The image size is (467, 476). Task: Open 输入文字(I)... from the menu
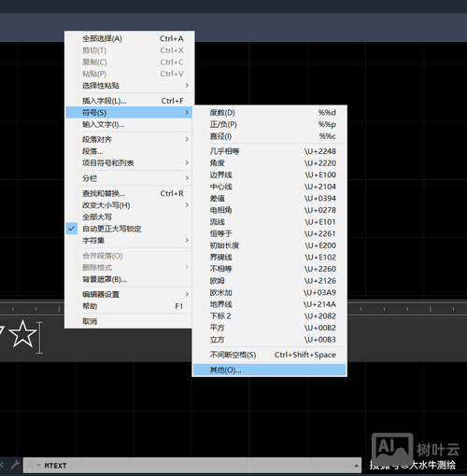[x=129, y=124]
